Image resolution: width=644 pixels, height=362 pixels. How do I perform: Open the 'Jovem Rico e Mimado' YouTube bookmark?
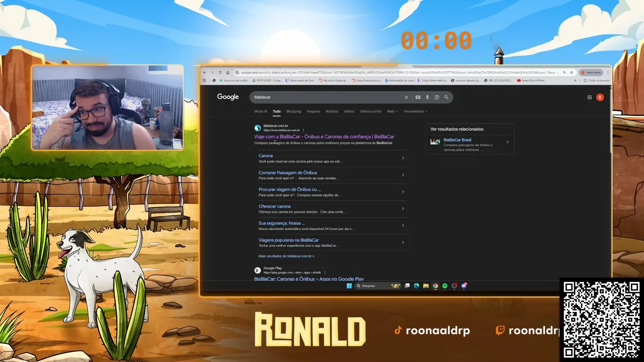pyautogui.click(x=531, y=80)
